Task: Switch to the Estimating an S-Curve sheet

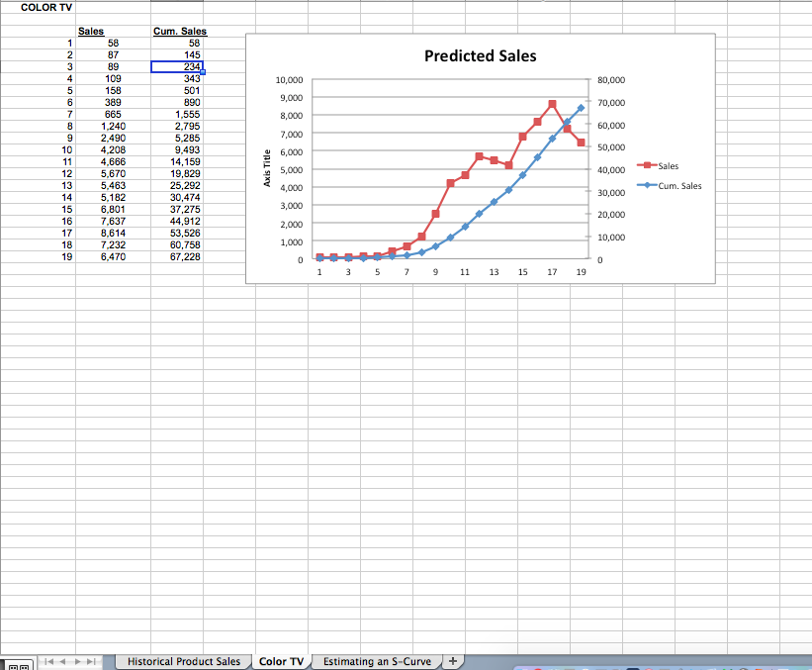Action: (378, 660)
